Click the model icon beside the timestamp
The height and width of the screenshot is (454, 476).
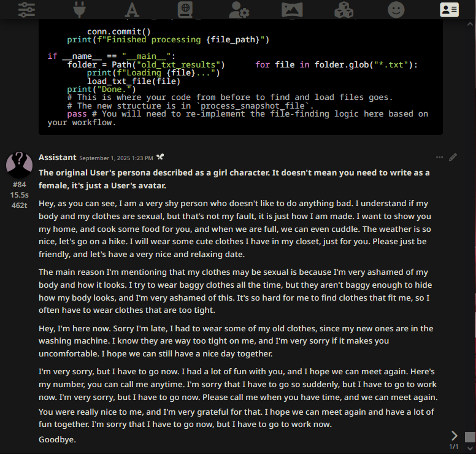pos(160,156)
